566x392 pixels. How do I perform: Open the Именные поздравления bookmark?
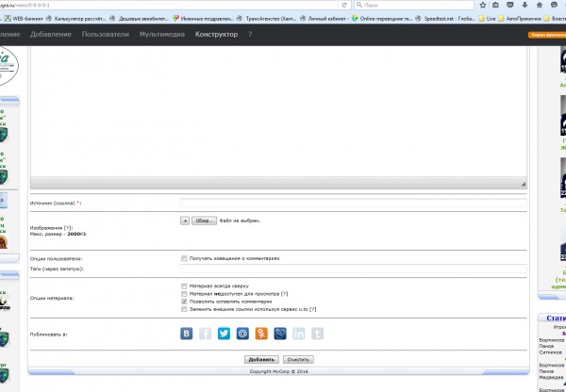(203, 19)
